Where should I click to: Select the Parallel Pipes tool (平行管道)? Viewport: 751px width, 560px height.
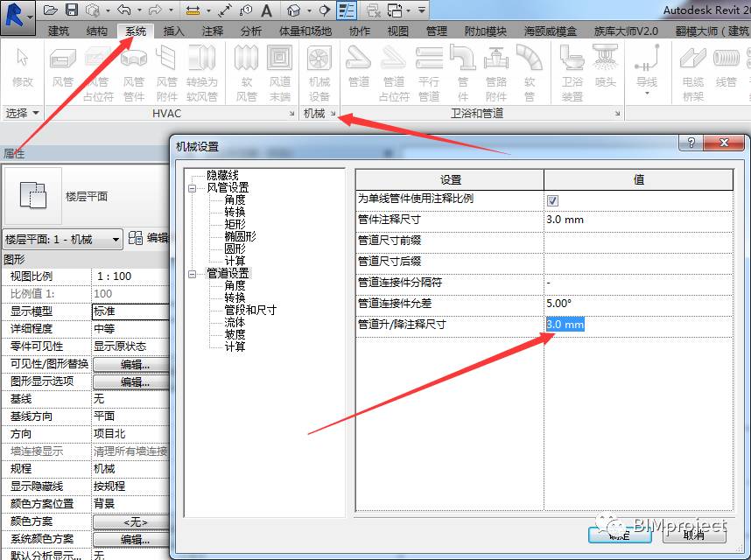tap(429, 73)
